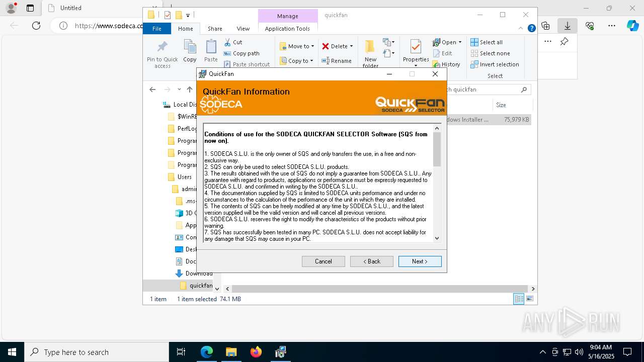
Task: Switch to Details view layout icon
Action: pyautogui.click(x=519, y=299)
